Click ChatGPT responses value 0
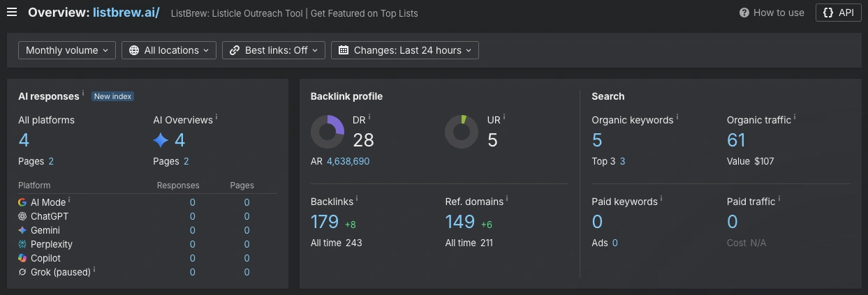Image resolution: width=868 pixels, height=295 pixels. (193, 216)
